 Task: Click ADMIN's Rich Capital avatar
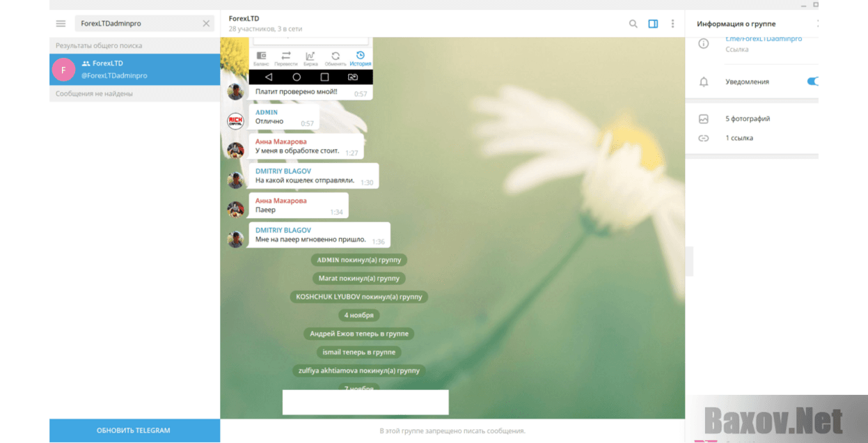pos(235,121)
